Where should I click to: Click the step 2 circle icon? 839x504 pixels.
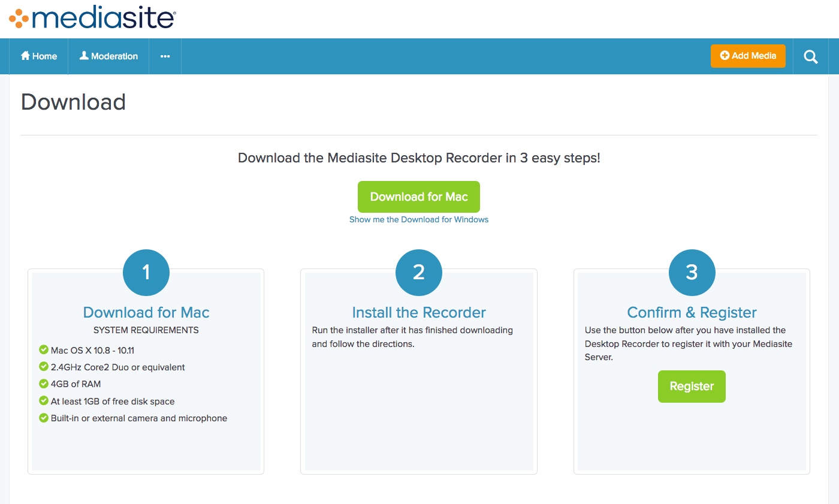pyautogui.click(x=419, y=273)
